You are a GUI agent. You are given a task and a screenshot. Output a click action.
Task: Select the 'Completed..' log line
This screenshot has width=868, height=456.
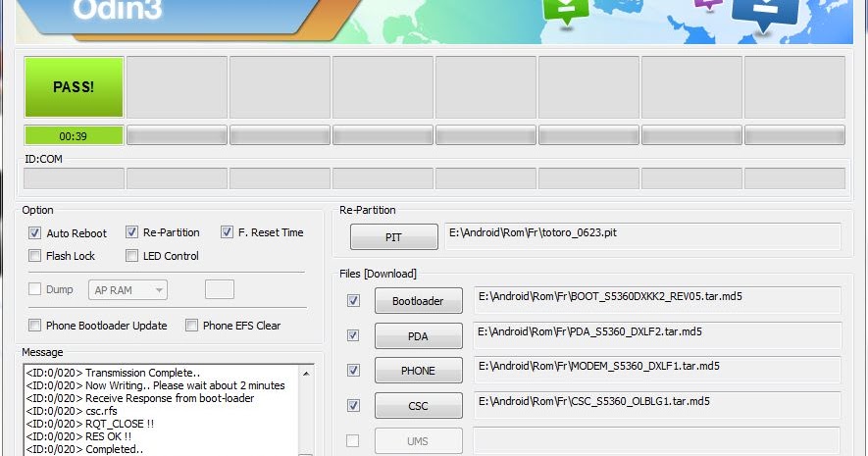(x=84, y=449)
